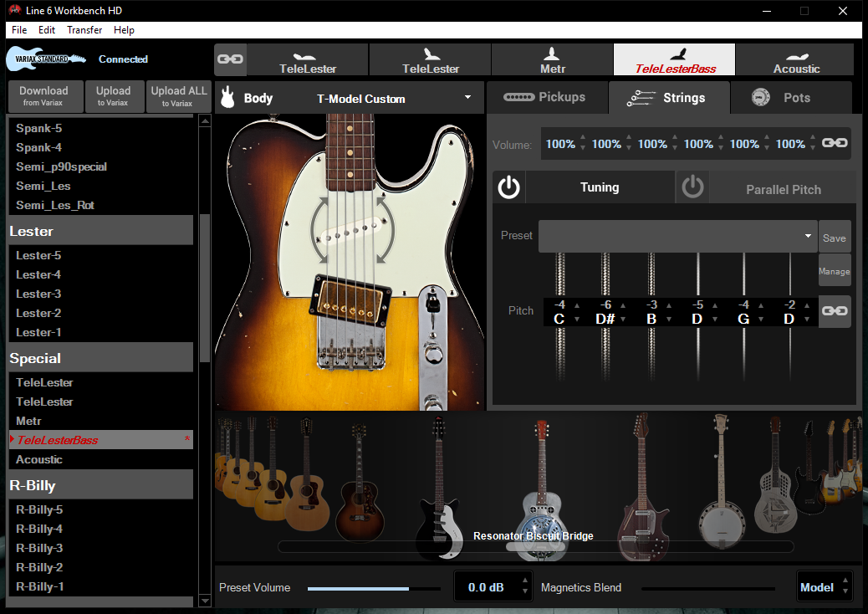The image size is (868, 614).
Task: Switch to the Pickups tab
Action: tap(547, 97)
